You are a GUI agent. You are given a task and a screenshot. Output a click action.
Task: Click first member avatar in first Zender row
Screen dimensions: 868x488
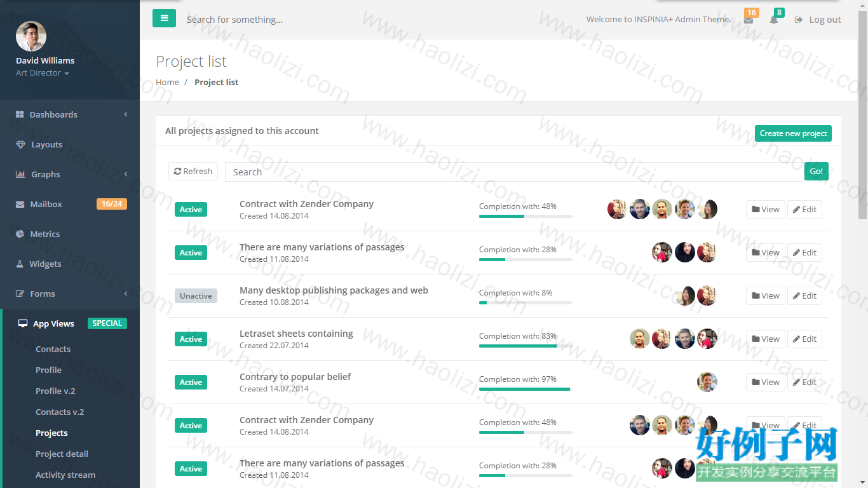pos(617,209)
